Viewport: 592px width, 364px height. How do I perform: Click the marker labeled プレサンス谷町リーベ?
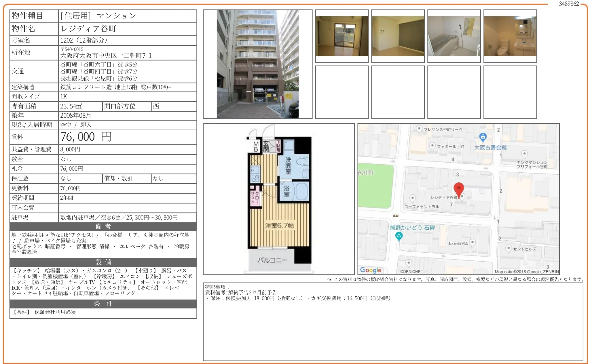(x=419, y=129)
